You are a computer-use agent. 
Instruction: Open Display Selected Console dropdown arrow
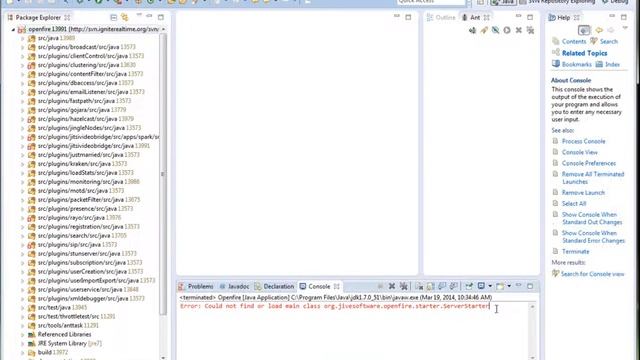point(490,286)
